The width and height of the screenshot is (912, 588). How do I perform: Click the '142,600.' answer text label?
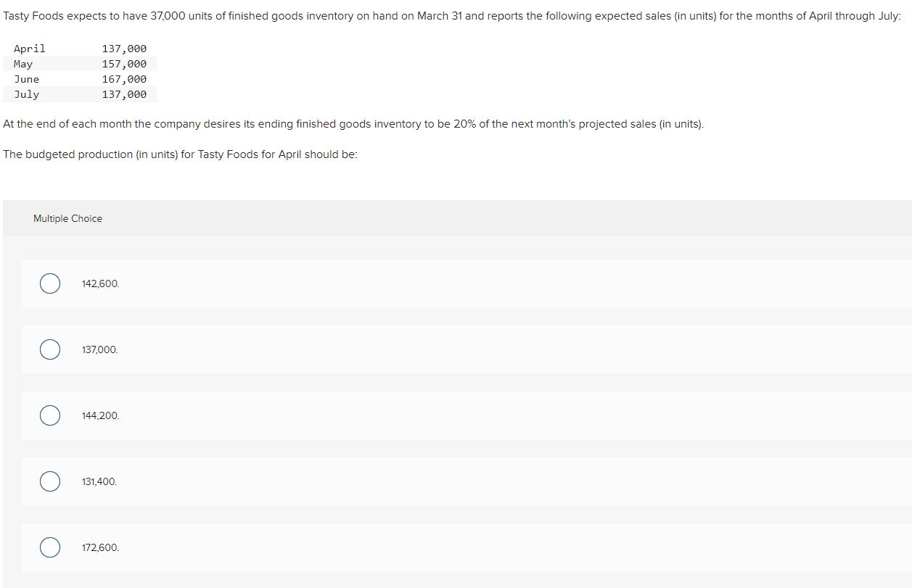pyautogui.click(x=101, y=283)
